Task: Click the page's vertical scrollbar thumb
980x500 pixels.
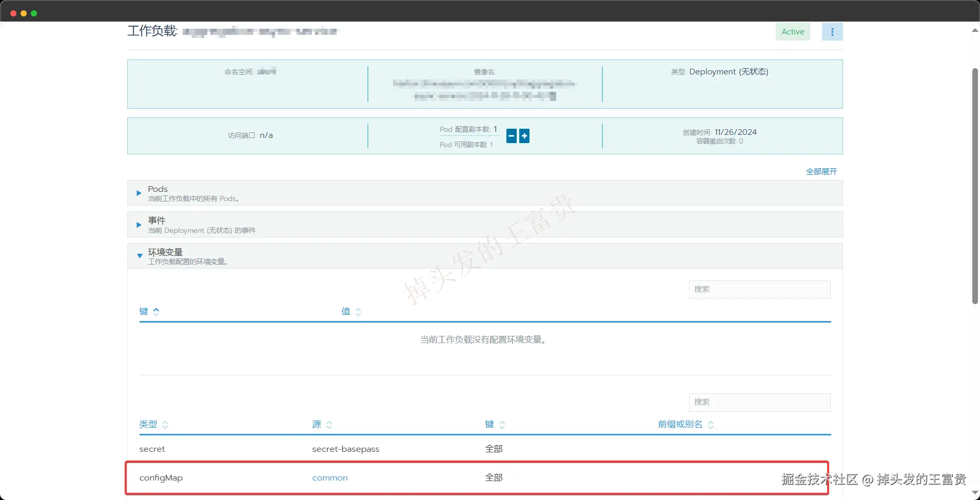Action: pos(975,186)
